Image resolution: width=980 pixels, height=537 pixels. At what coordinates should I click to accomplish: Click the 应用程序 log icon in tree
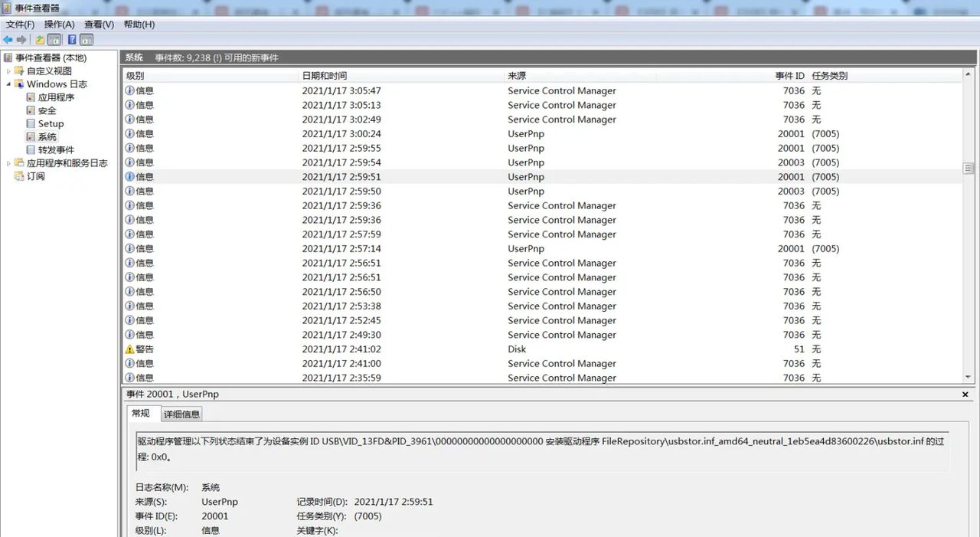(31, 97)
